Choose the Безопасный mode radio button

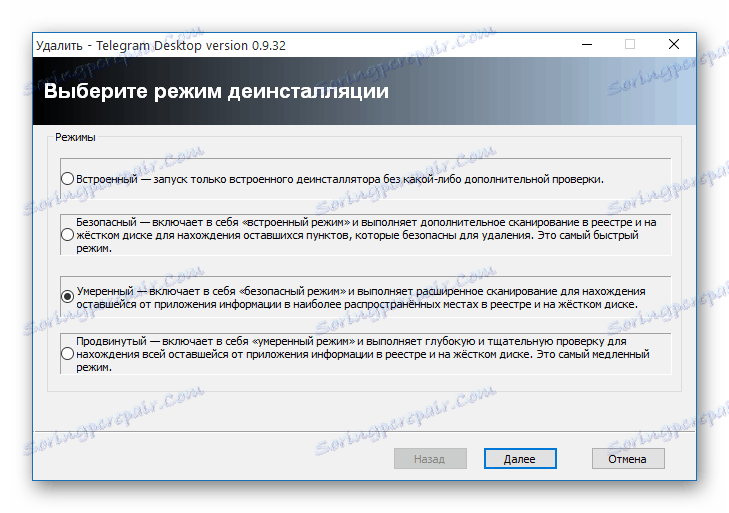[x=68, y=235]
